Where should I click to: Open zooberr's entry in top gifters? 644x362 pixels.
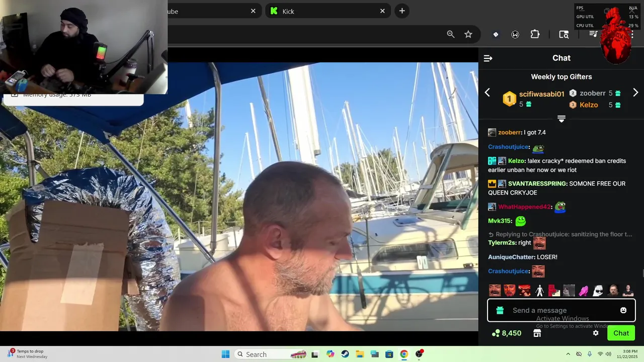point(592,93)
